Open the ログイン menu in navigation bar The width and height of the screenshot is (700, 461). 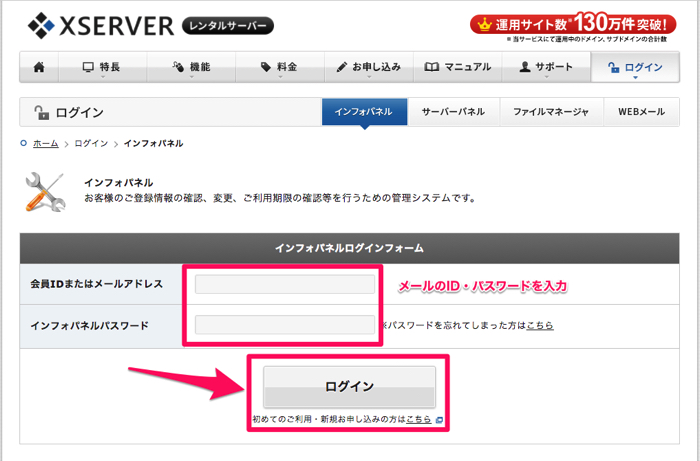pos(635,67)
